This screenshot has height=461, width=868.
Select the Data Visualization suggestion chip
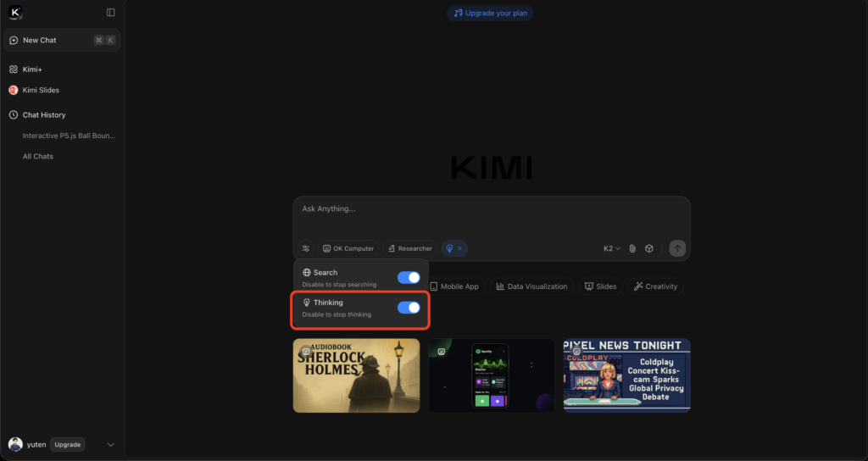531,286
